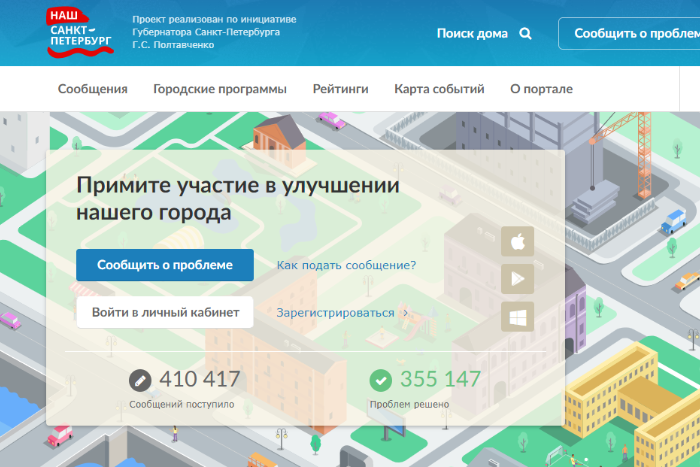Viewport: 700px width, 467px height.
Task: Click the pencil icon near 410 417
Action: [140, 380]
